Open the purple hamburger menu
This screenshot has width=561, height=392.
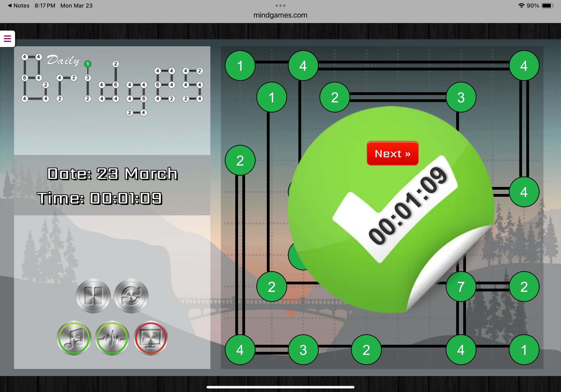tap(7, 39)
